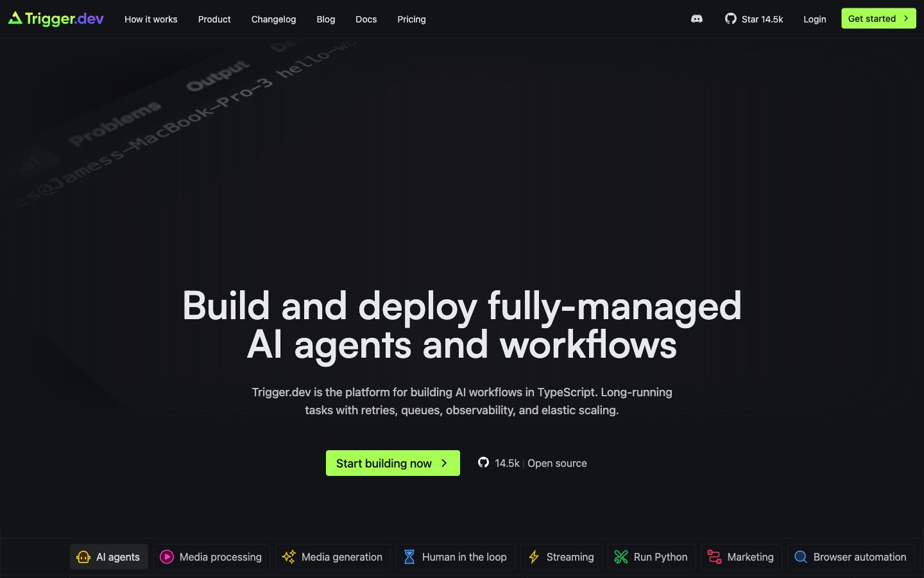
Task: View the Pricing page
Action: click(411, 19)
